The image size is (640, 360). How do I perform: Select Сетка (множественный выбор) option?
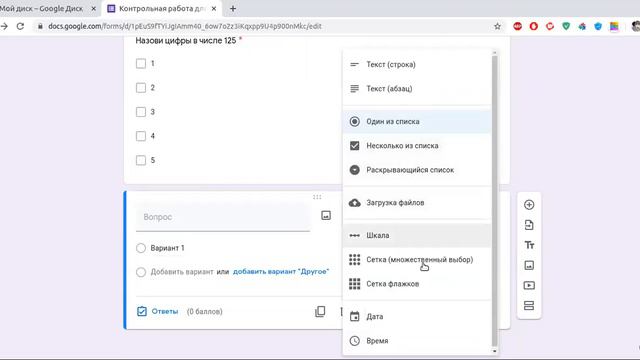coord(417,260)
